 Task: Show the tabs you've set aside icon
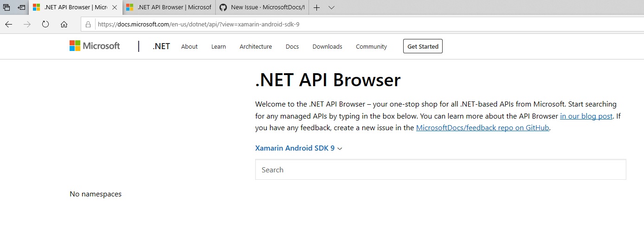tap(6, 7)
